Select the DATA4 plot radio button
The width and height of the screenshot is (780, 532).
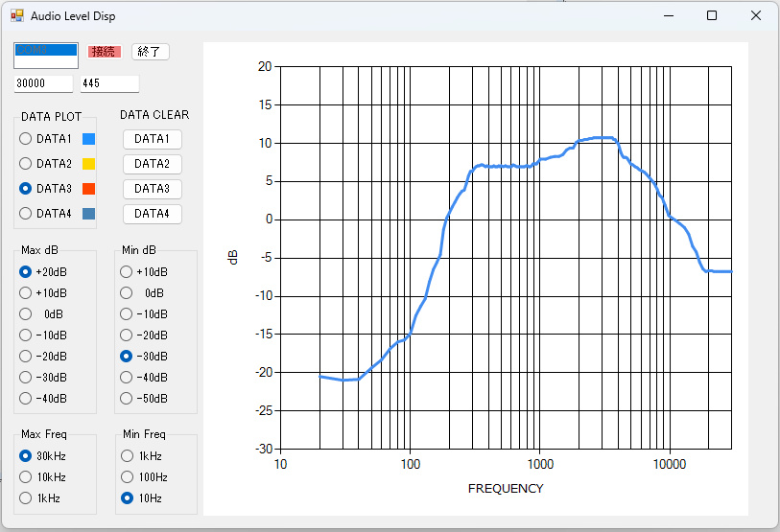(x=26, y=214)
